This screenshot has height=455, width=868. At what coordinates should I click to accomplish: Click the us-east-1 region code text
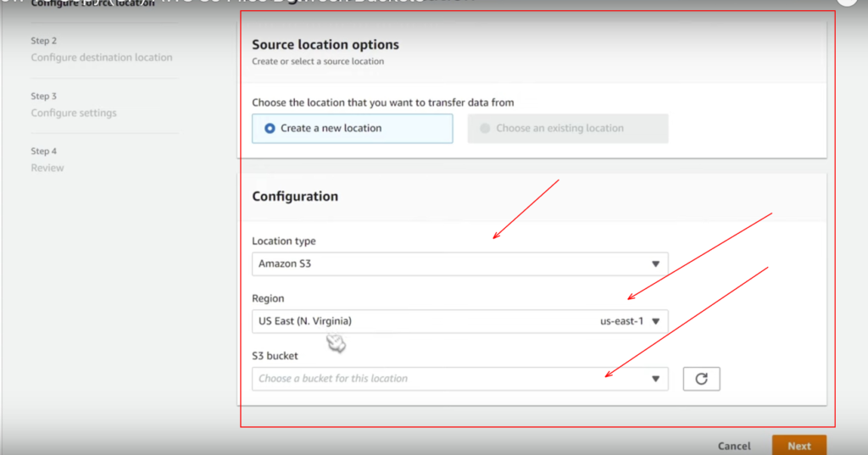pyautogui.click(x=621, y=322)
